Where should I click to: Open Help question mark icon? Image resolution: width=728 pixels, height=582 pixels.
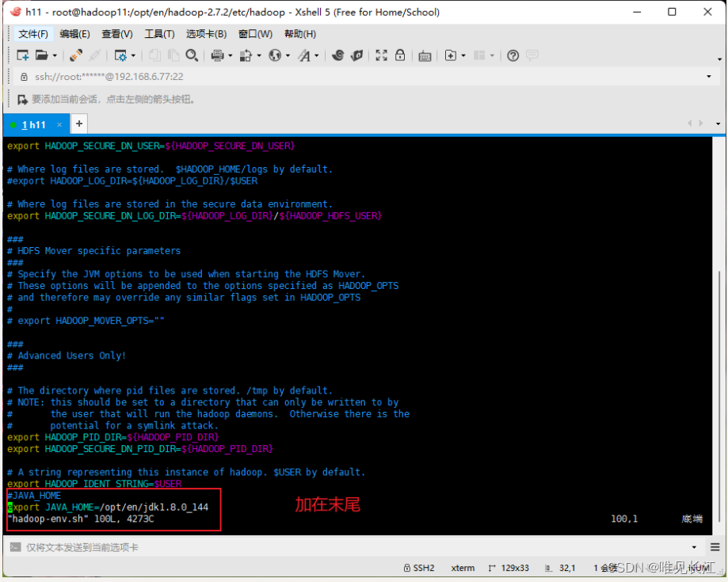(513, 55)
